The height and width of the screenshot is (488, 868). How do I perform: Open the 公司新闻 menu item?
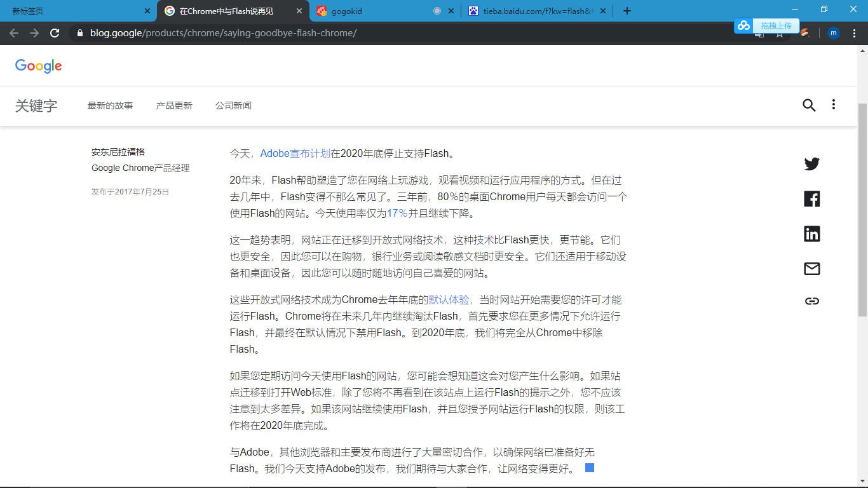(x=233, y=105)
